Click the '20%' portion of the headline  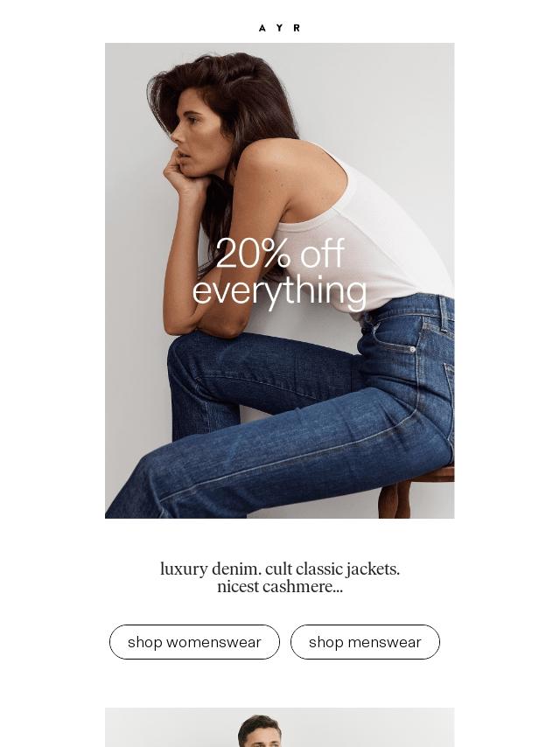[x=253, y=253]
